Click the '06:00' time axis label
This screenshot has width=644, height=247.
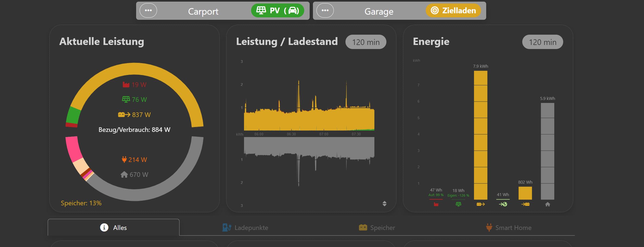[259, 134]
